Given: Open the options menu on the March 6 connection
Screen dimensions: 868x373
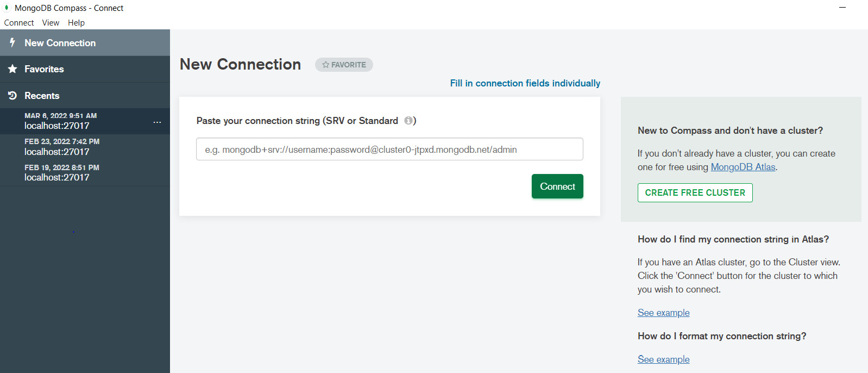Looking at the screenshot, I should 157,122.
